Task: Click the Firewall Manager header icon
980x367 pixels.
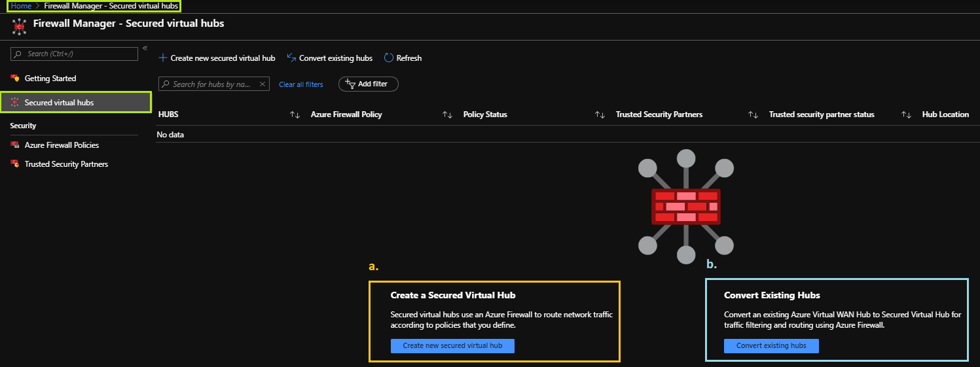Action: click(x=19, y=27)
